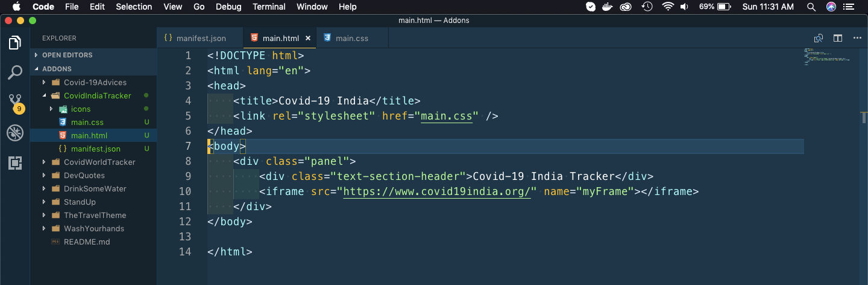Open the editor More Actions ellipsis
This screenshot has width=868, height=285.
(x=857, y=38)
